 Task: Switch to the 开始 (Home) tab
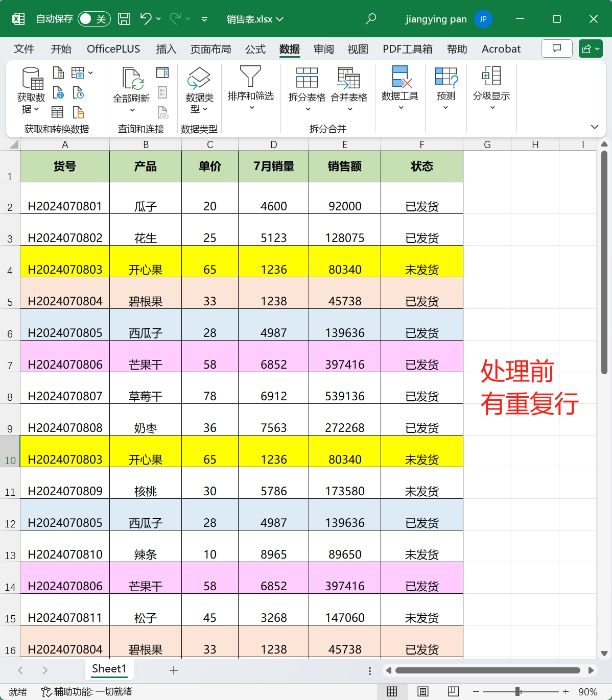61,49
